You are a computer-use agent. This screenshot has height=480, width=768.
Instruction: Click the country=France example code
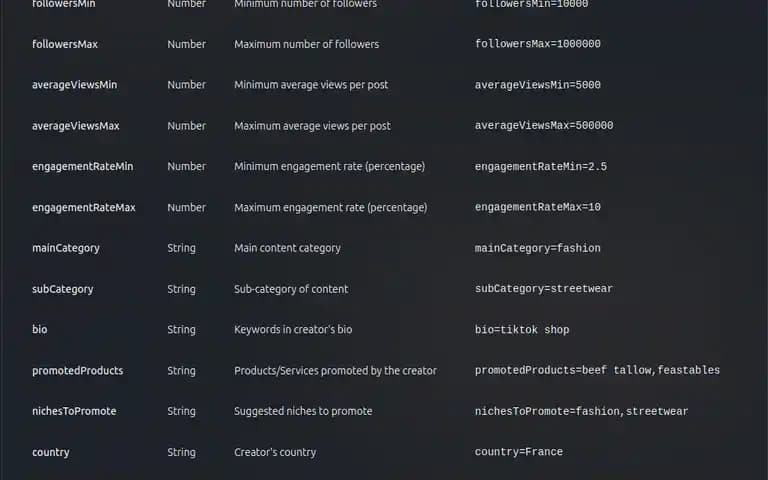coord(519,452)
